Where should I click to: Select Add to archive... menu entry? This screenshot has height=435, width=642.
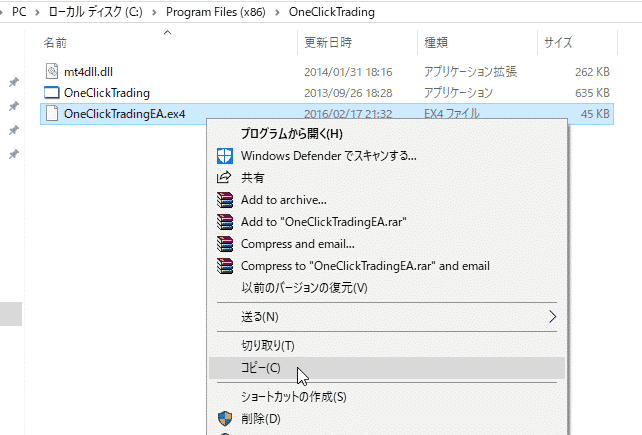coord(387,200)
